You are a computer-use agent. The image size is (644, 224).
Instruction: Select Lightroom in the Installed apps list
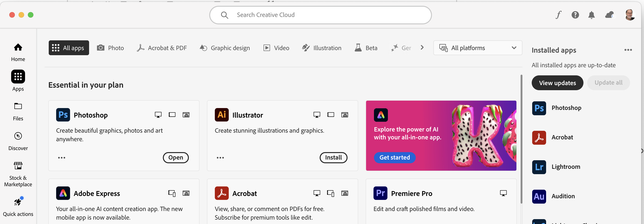(x=566, y=167)
